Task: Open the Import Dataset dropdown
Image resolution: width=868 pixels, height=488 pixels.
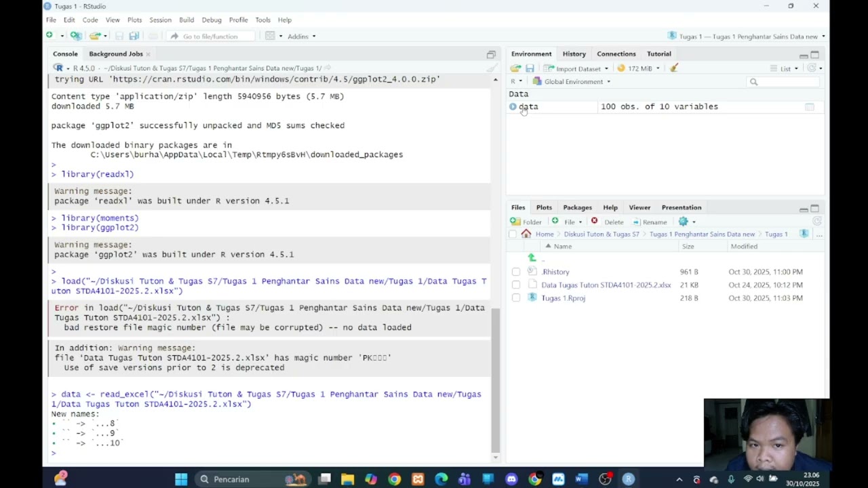Action: 576,68
